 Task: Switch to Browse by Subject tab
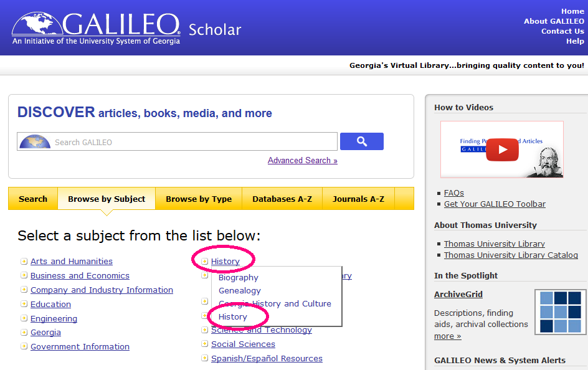(107, 199)
